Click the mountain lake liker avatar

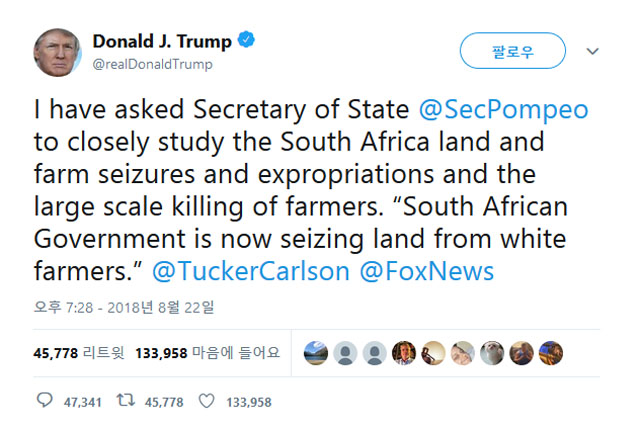(316, 352)
